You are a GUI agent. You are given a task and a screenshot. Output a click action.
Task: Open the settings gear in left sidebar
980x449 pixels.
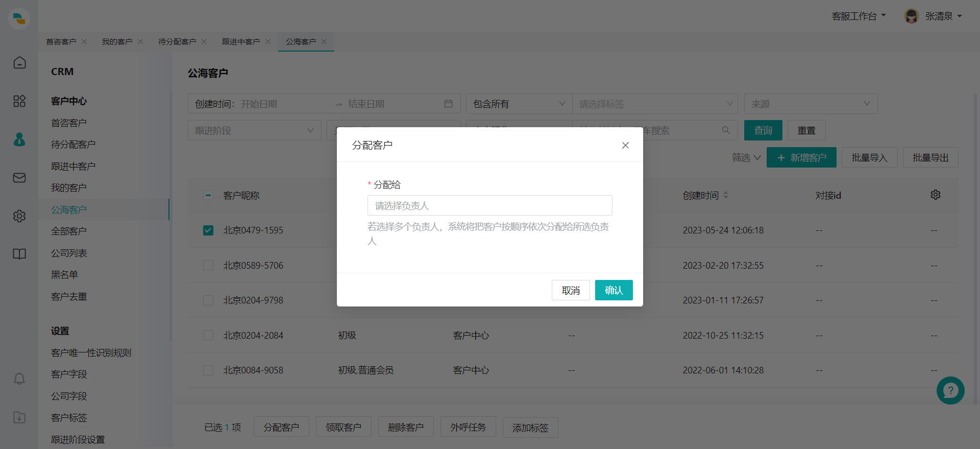pos(19,216)
